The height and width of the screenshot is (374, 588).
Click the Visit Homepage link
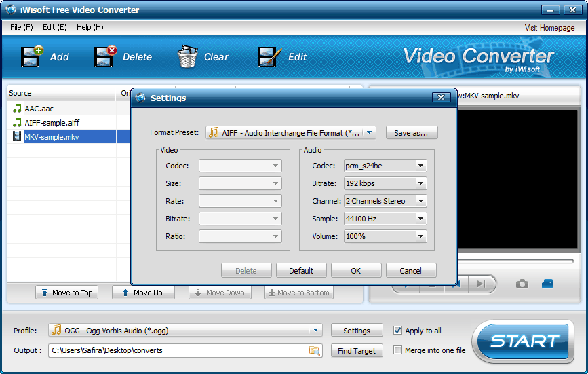(549, 28)
